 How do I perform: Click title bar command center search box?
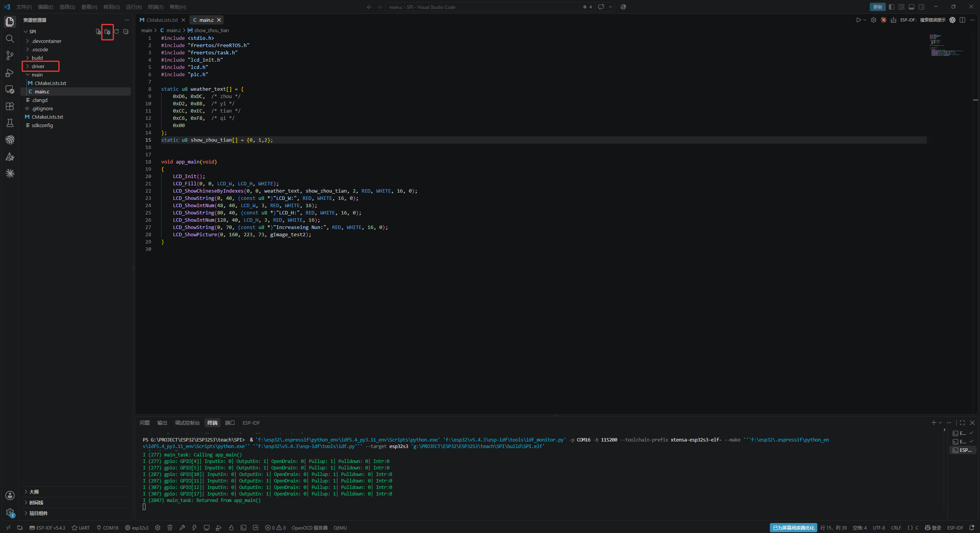(482, 7)
